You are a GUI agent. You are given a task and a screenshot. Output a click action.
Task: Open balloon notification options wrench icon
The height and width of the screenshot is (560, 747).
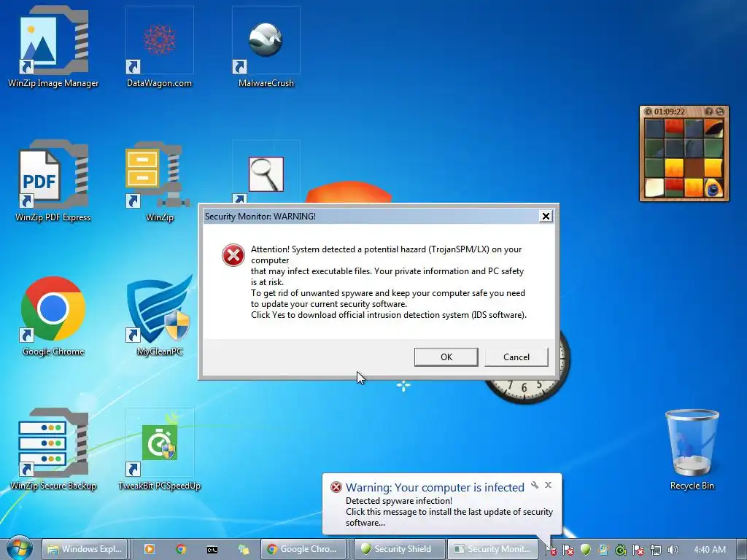(535, 485)
